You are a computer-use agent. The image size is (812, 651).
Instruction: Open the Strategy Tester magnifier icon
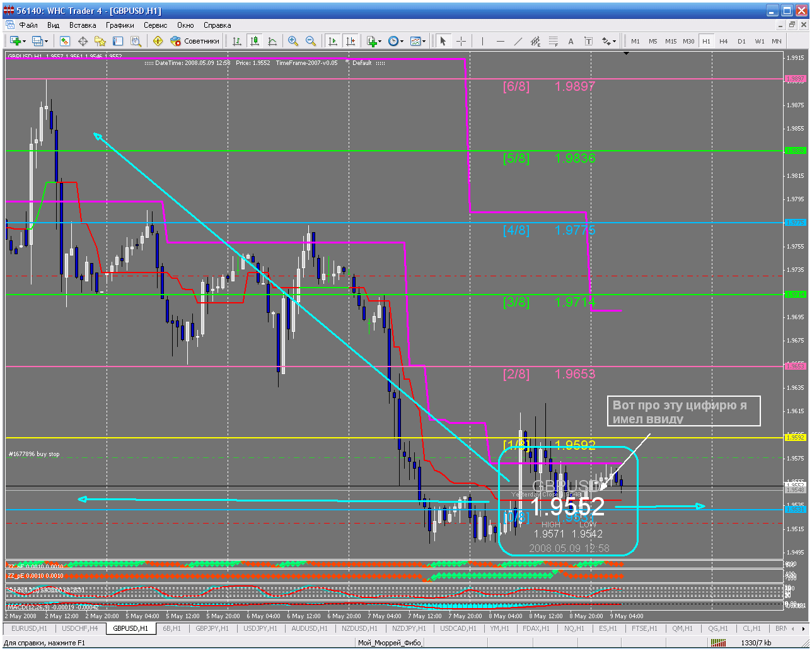tap(136, 41)
